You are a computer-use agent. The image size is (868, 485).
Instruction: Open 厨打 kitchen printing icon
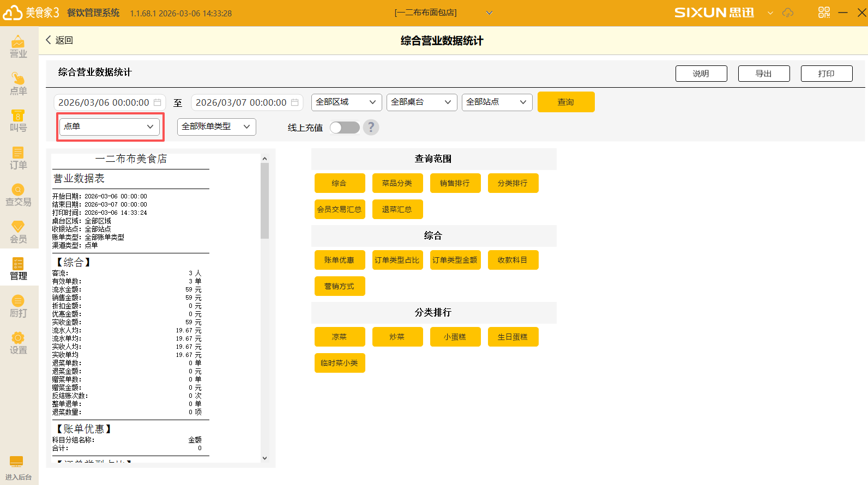pos(18,306)
